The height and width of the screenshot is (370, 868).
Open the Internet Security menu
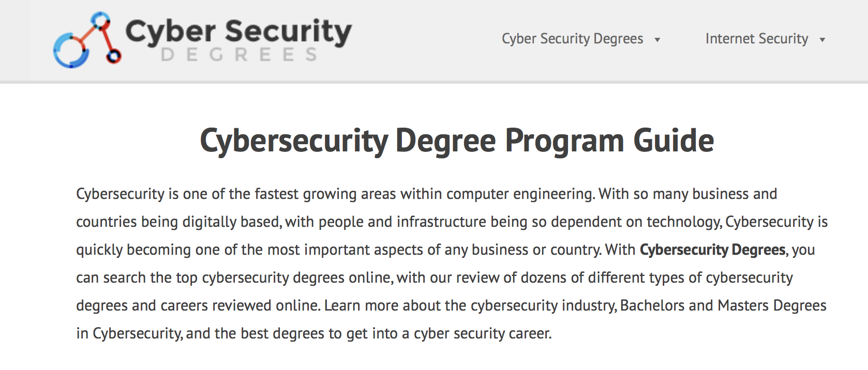point(757,39)
